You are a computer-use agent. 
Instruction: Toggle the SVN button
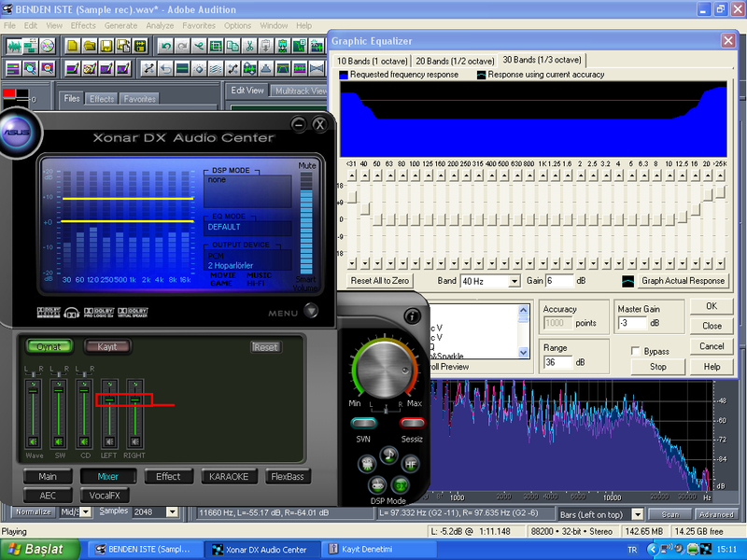[x=364, y=423]
